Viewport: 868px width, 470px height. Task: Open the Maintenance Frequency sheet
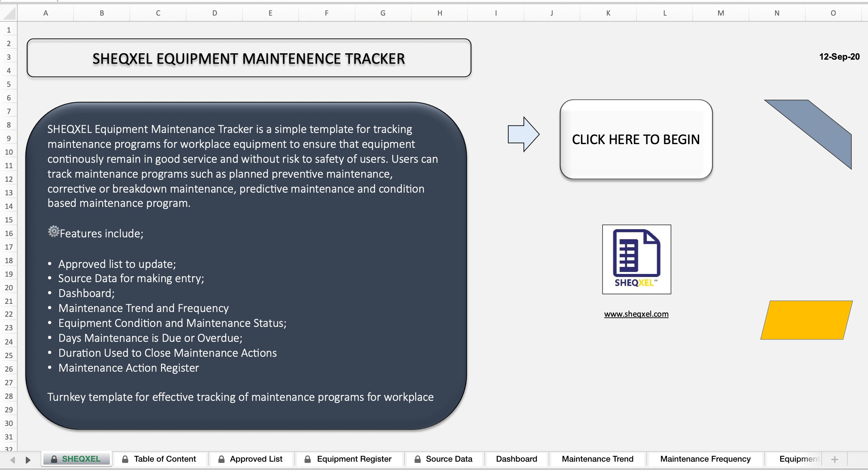tap(705, 459)
